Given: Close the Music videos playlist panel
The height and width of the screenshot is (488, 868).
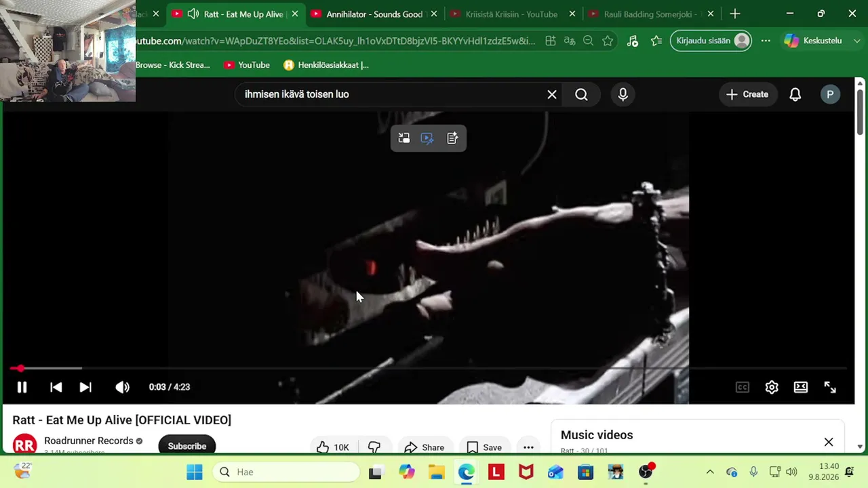Looking at the screenshot, I should pos(829,443).
